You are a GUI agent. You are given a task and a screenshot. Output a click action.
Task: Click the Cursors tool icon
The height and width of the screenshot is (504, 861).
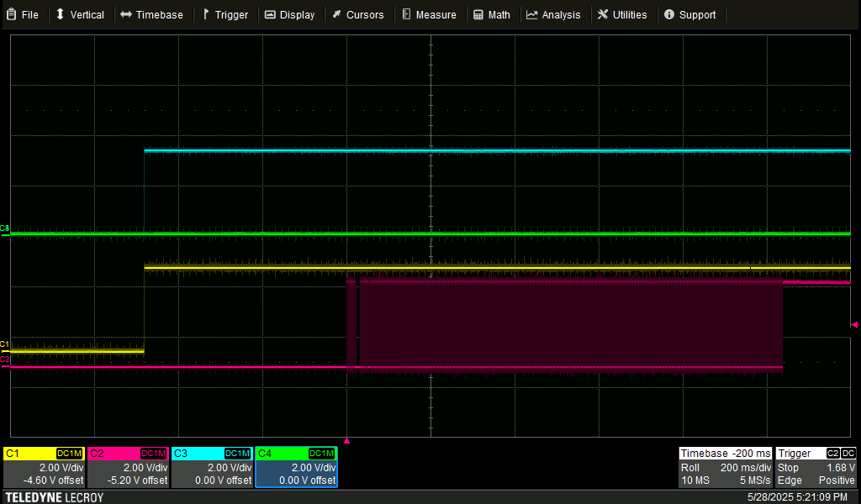pyautogui.click(x=336, y=14)
